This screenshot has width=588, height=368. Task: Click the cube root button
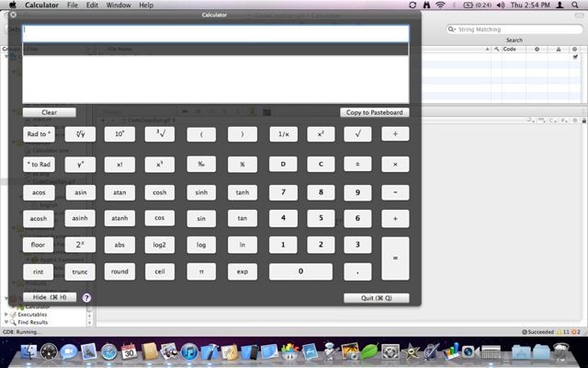[159, 134]
